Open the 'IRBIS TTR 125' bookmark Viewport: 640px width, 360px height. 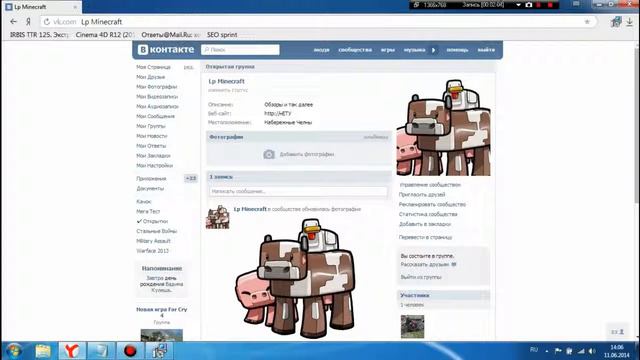click(x=40, y=35)
